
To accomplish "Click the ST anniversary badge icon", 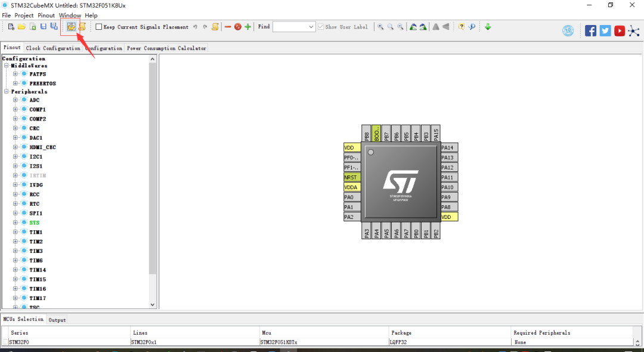I will click(x=568, y=31).
